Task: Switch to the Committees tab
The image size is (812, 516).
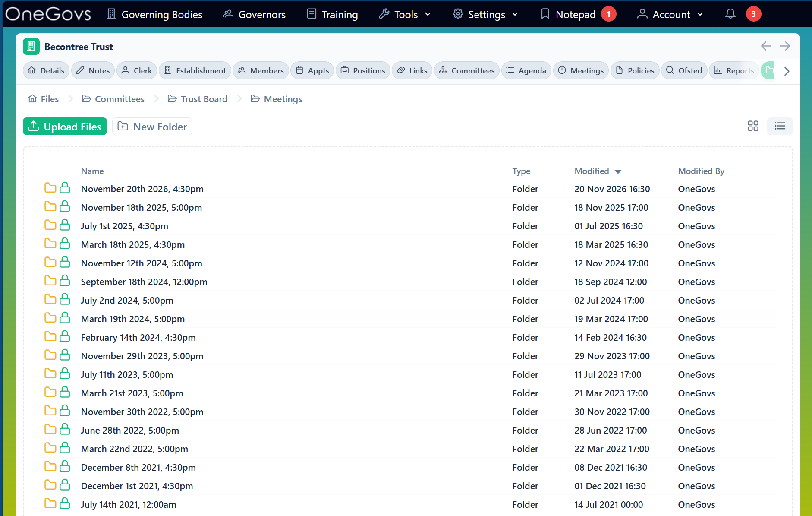Action: [x=467, y=70]
